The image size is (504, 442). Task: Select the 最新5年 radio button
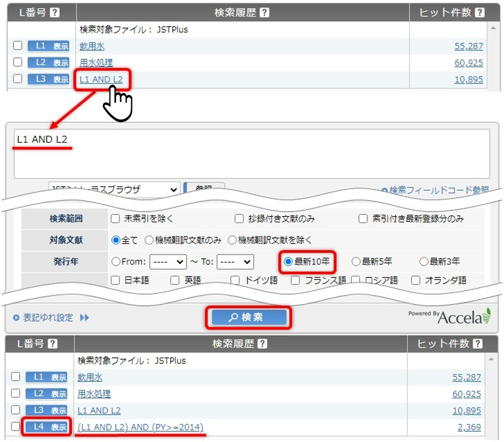(356, 262)
